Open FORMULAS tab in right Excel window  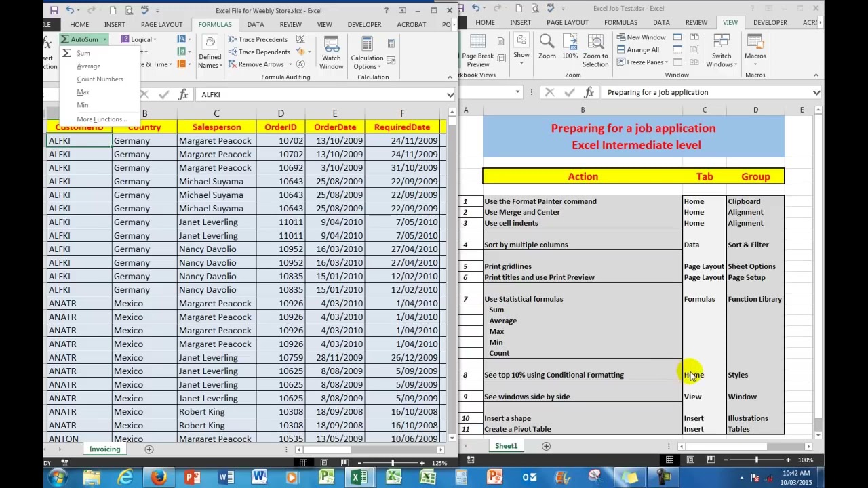point(620,22)
